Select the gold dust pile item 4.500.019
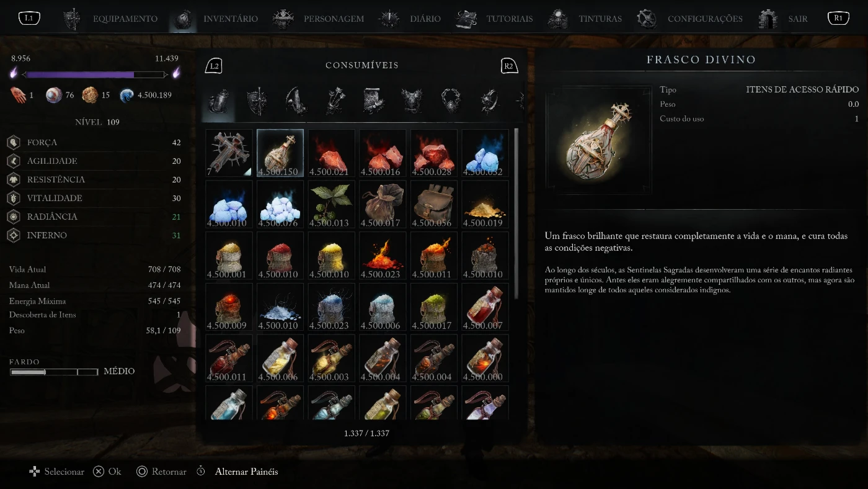The image size is (868, 489). [x=485, y=204]
